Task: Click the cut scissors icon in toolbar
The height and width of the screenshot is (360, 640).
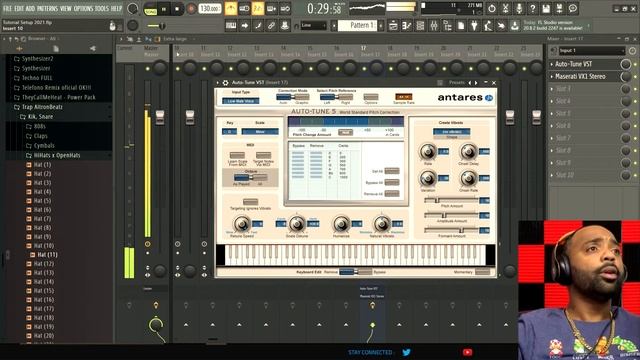Action: [x=505, y=9]
